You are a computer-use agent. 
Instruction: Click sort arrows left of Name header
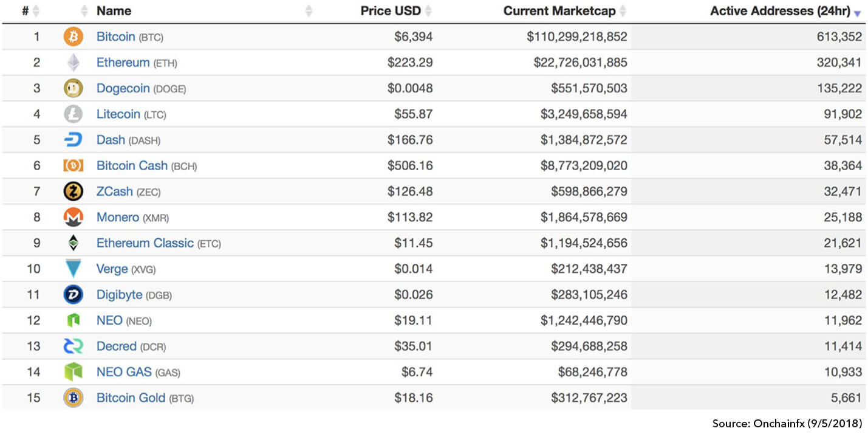(x=84, y=11)
